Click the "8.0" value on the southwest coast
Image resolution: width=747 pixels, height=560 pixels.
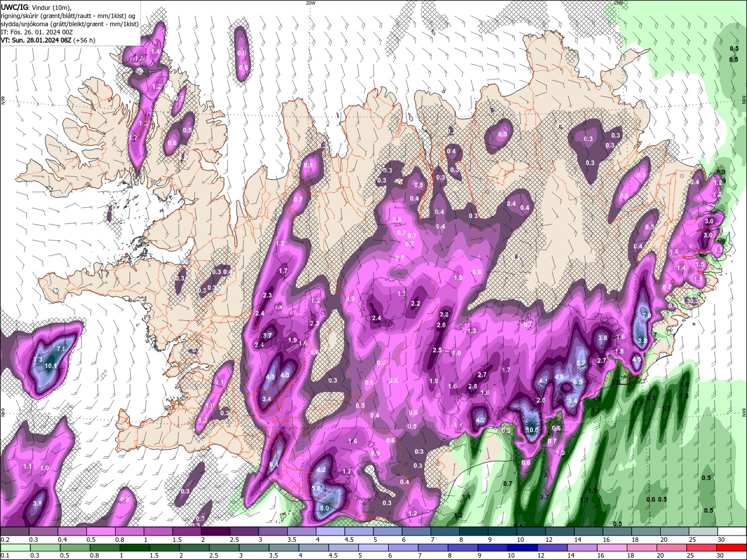[x=325, y=508]
